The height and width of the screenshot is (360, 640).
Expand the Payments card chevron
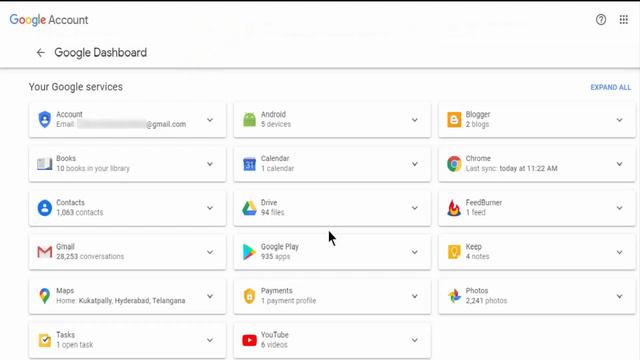(415, 296)
